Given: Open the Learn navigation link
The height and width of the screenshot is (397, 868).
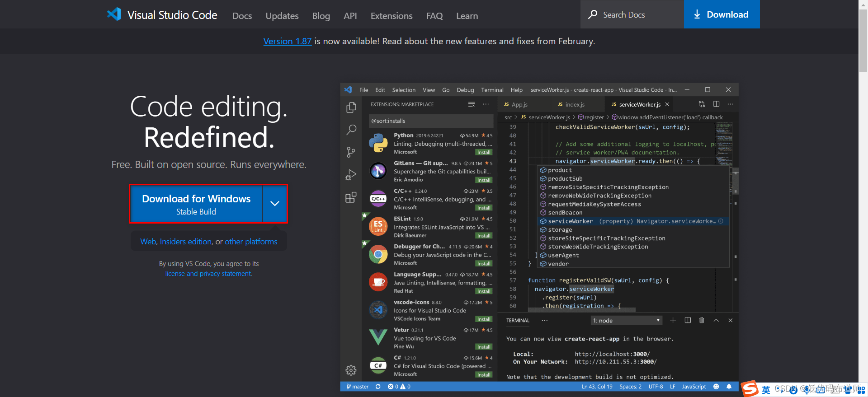Looking at the screenshot, I should click(x=467, y=16).
